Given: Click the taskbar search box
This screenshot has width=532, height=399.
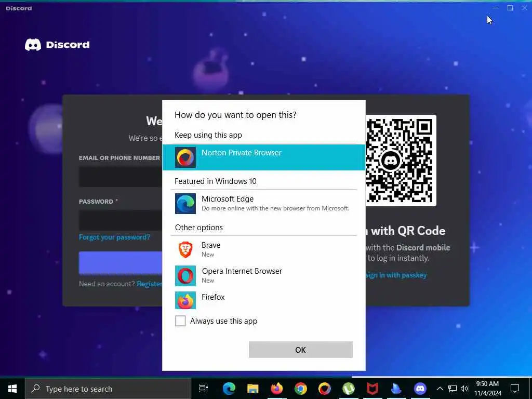Looking at the screenshot, I should pyautogui.click(x=108, y=389).
